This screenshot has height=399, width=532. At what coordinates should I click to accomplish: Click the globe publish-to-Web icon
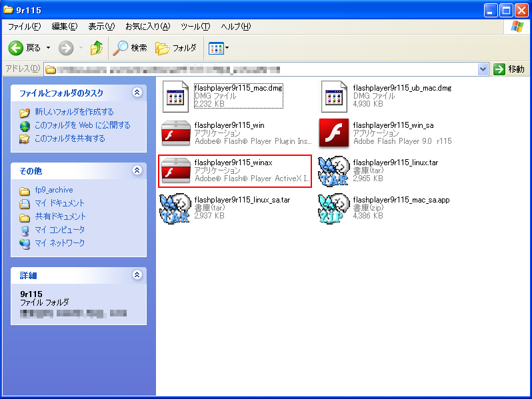25,126
